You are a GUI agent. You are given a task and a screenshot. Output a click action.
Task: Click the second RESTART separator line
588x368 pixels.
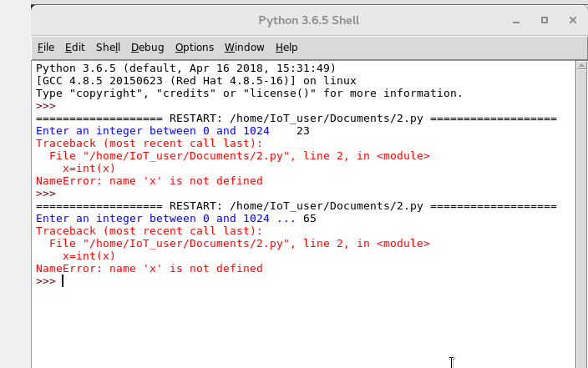[297, 206]
